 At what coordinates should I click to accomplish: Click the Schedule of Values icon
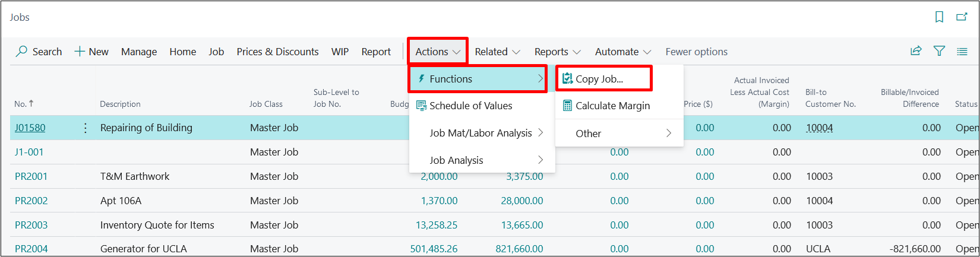pyautogui.click(x=421, y=106)
